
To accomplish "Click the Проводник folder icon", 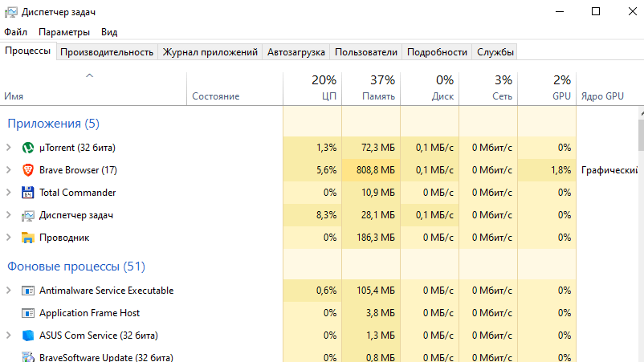I will (x=28, y=238).
